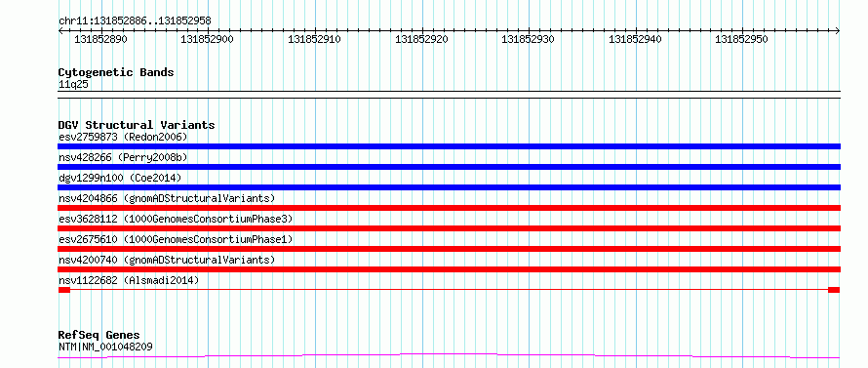The image size is (868, 368).
Task: Select variant label nsv4200740 (gnomADStructuralVariants)
Action: click(x=167, y=260)
